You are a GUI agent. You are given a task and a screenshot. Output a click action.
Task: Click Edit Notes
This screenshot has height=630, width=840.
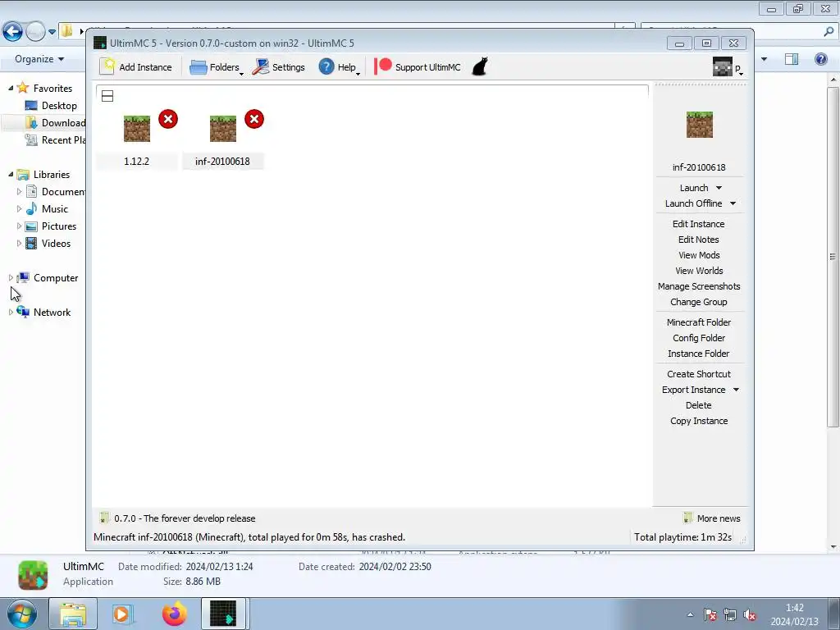(x=699, y=240)
